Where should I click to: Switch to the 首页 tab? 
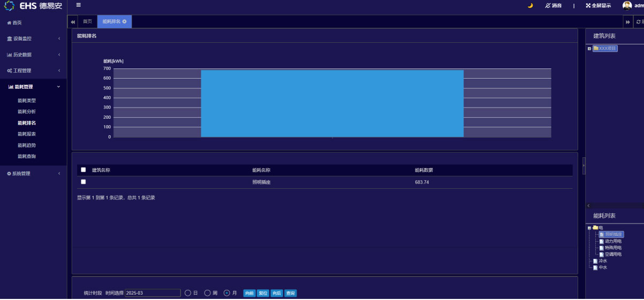tap(87, 21)
